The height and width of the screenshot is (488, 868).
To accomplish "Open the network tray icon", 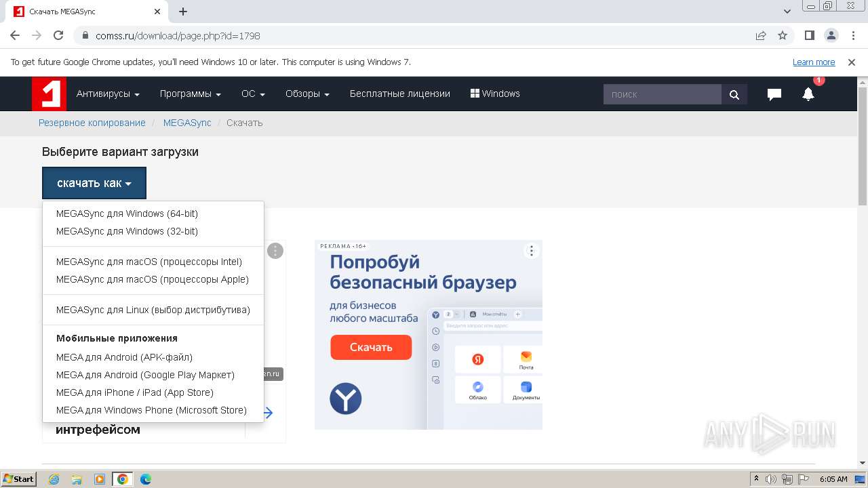I will [x=787, y=479].
